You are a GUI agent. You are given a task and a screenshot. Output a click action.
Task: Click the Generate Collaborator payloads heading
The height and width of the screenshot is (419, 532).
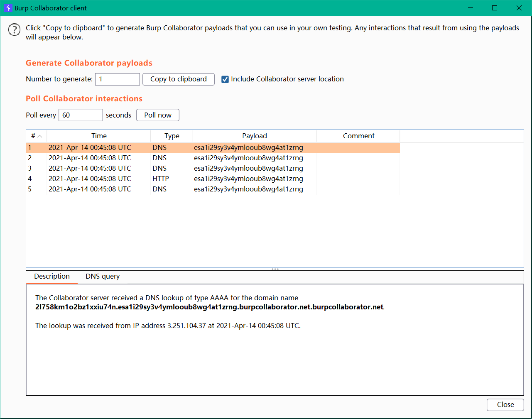[89, 63]
